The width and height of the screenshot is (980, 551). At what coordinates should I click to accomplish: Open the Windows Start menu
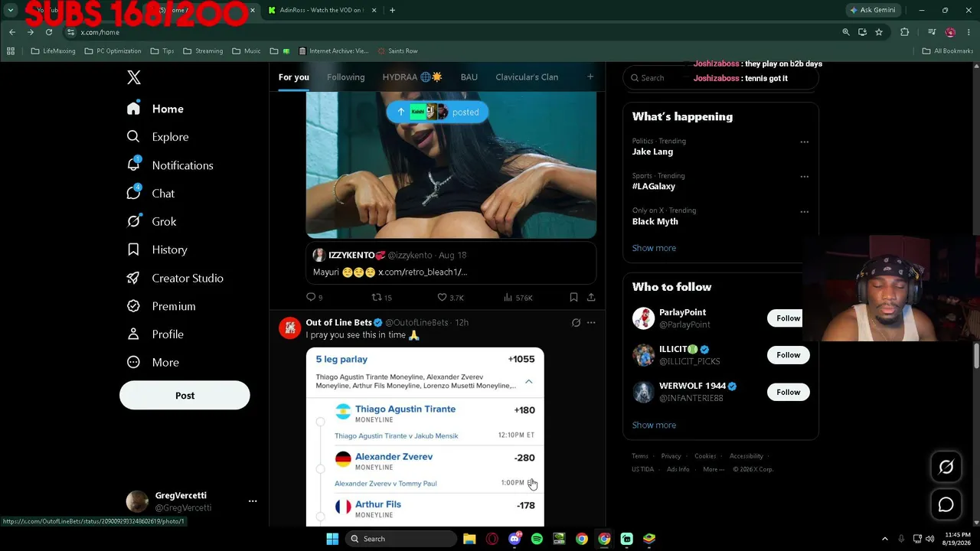332,539
